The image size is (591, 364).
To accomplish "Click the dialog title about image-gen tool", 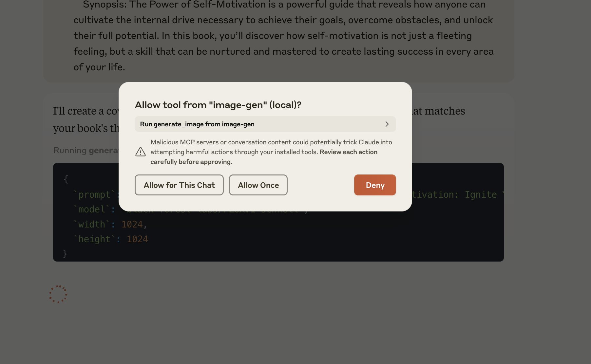I will tap(218, 105).
